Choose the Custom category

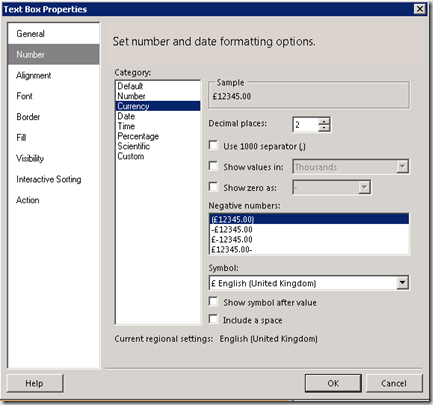coord(131,156)
